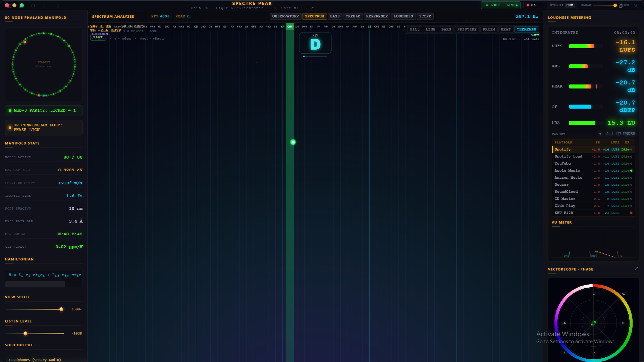Expand the Vectorscope Phase panel with arrows icon

[x=636, y=269]
